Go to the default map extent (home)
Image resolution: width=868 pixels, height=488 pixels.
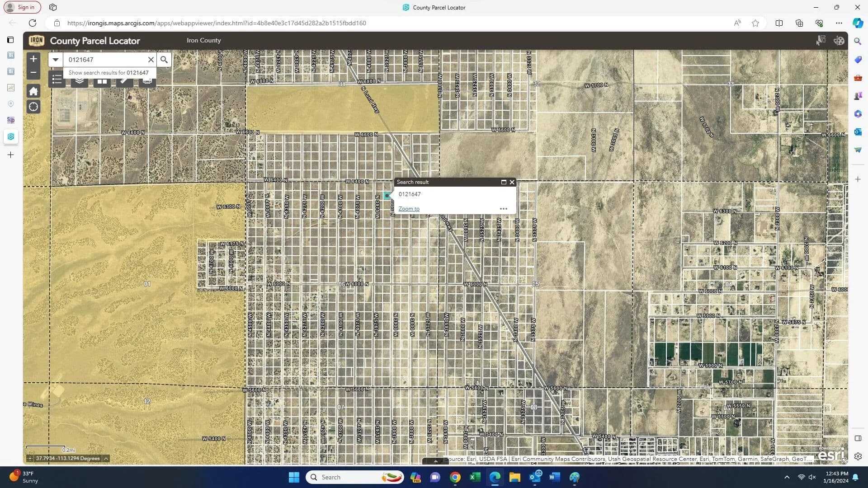pyautogui.click(x=33, y=91)
